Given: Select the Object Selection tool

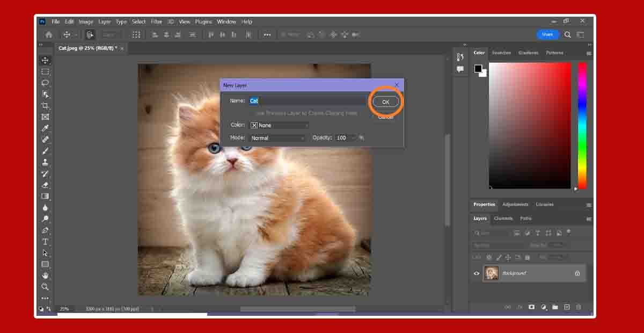Looking at the screenshot, I should 45,94.
